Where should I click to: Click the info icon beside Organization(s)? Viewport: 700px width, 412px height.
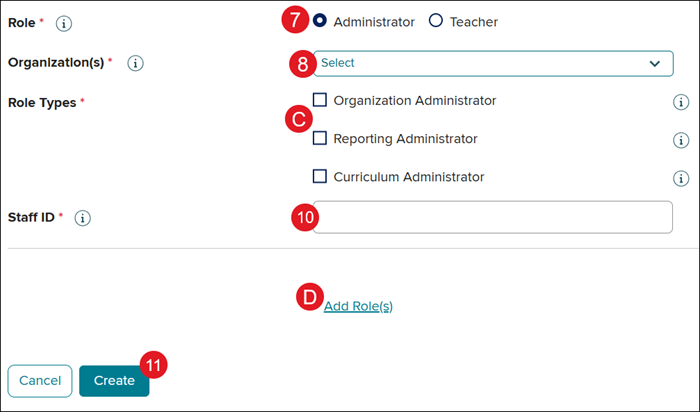point(136,63)
